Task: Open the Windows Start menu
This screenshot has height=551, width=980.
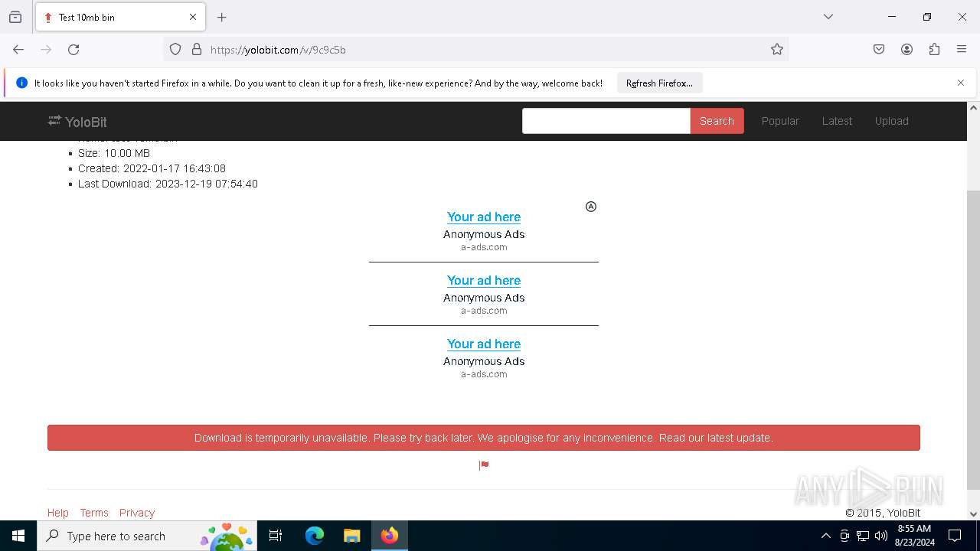Action: (x=18, y=536)
